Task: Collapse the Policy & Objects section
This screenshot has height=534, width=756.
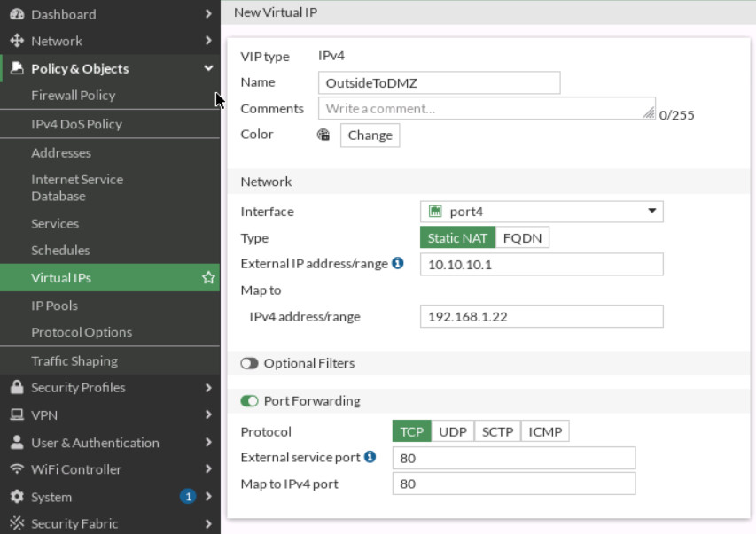Action: [x=208, y=68]
